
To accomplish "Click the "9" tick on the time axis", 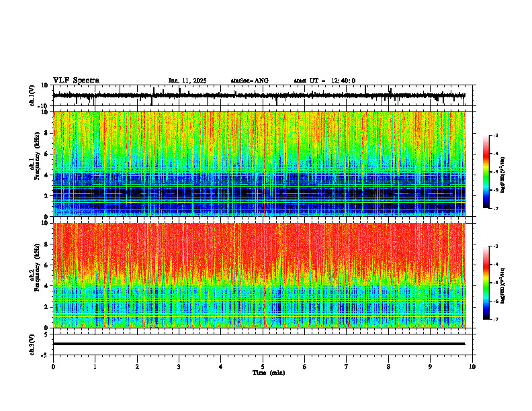I will (430, 367).
